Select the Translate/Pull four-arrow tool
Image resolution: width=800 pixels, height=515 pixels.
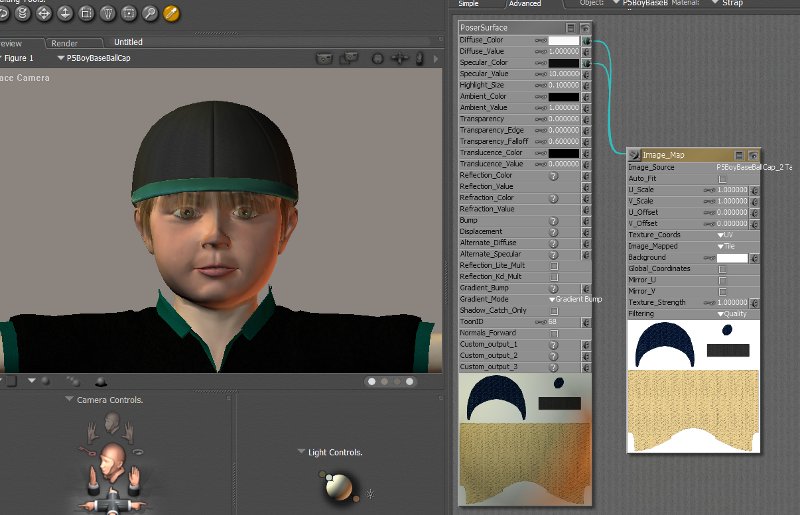pos(44,14)
